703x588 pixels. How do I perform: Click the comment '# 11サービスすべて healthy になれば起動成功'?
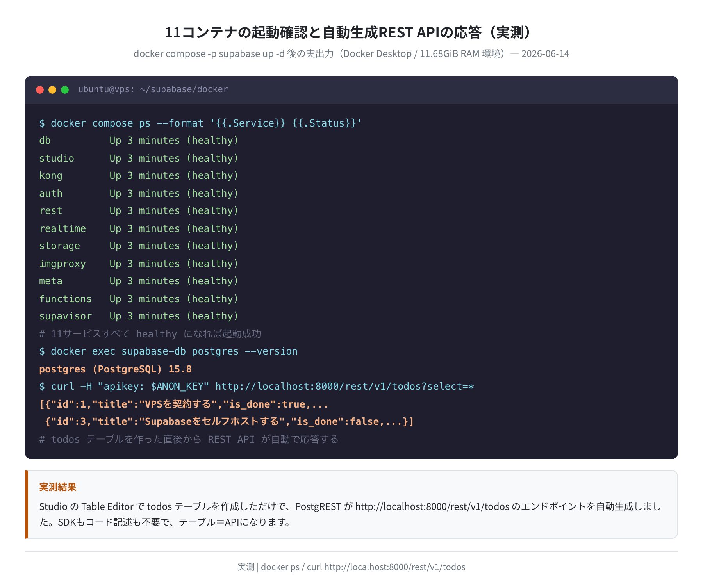pyautogui.click(x=150, y=334)
